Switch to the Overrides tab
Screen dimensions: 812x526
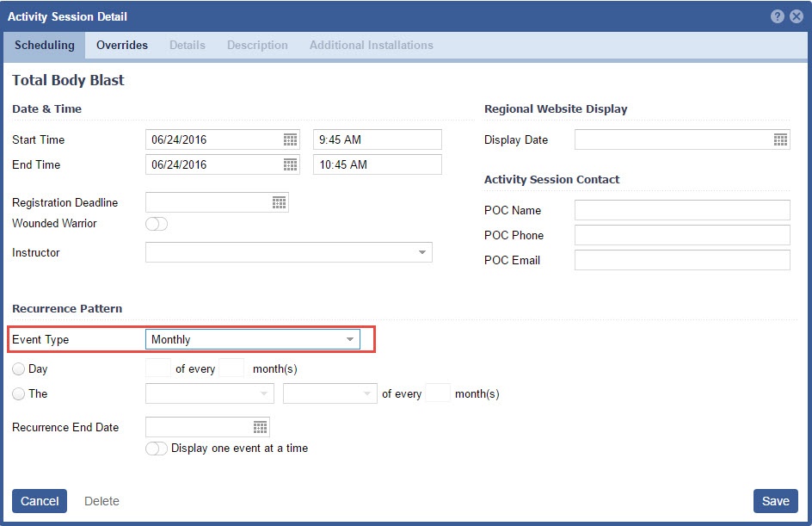click(x=122, y=45)
